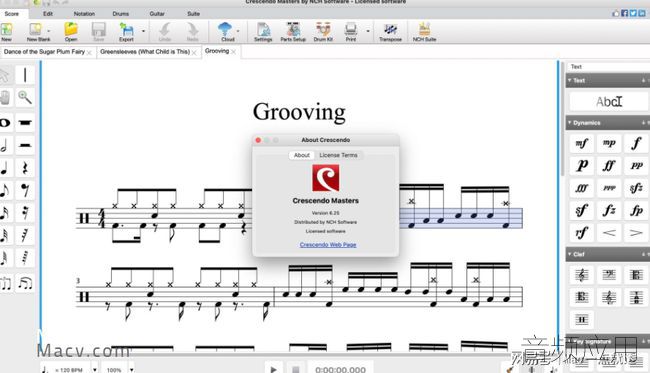Close the About Crescendo dialog
Image resolution: width=650 pixels, height=373 pixels.
tap(258, 140)
